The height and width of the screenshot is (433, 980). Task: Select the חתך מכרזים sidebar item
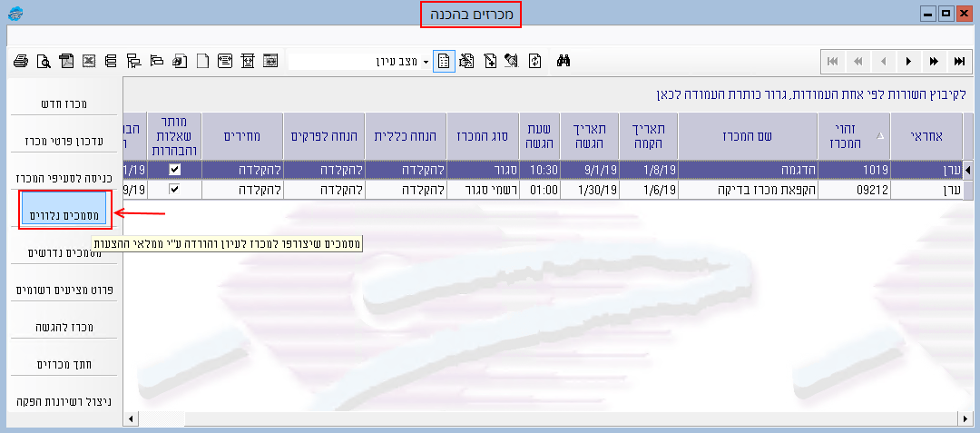pyautogui.click(x=64, y=363)
